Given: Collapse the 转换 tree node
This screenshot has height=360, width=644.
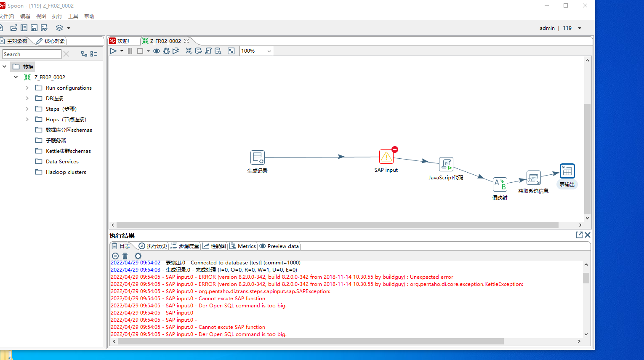Looking at the screenshot, I should tap(4, 67).
